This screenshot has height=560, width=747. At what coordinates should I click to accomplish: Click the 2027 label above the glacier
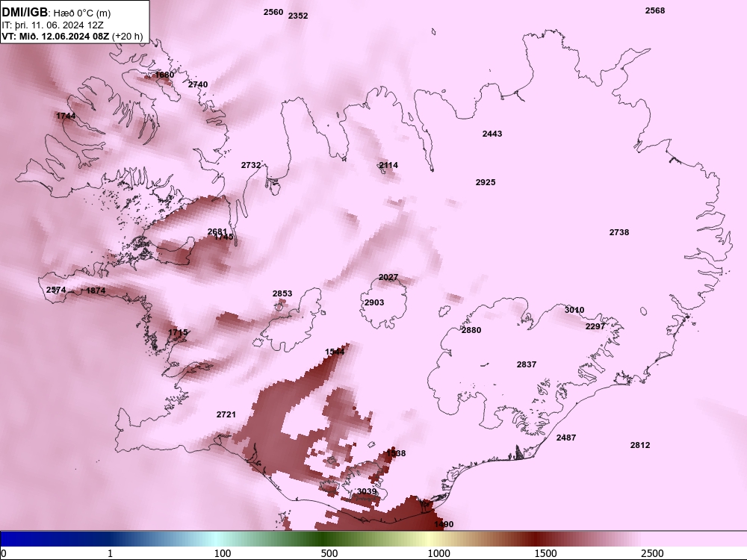click(388, 278)
